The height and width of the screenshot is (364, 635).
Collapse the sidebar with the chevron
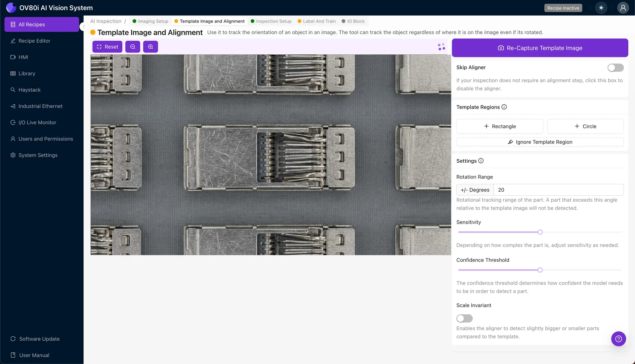(84, 27)
